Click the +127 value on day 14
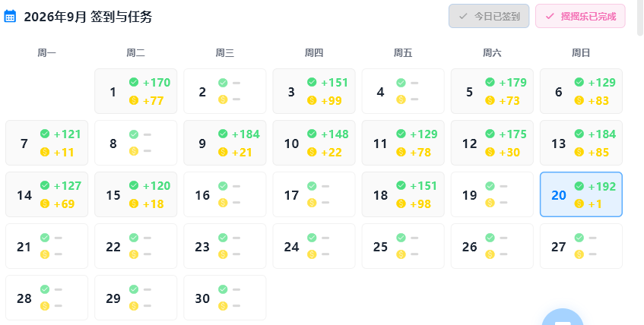This screenshot has height=325, width=644. pos(68,186)
